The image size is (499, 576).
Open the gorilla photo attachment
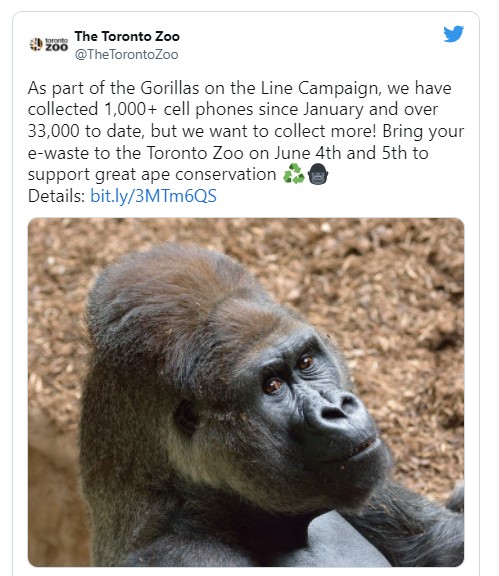point(246,392)
